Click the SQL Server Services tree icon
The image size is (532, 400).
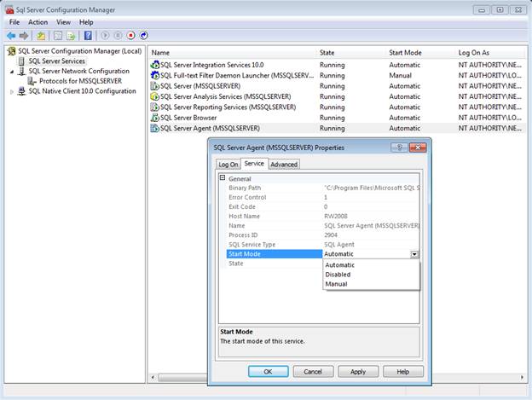point(21,61)
